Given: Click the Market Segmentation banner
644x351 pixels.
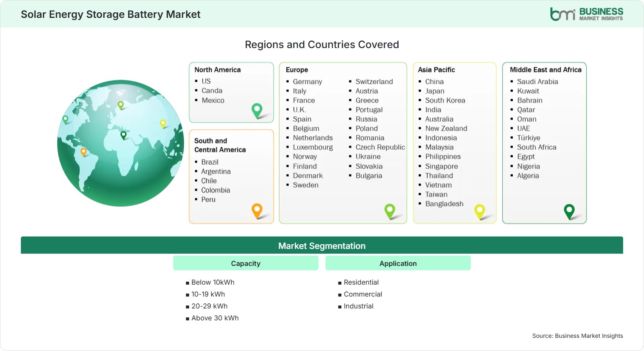Looking at the screenshot, I should pos(322,245).
